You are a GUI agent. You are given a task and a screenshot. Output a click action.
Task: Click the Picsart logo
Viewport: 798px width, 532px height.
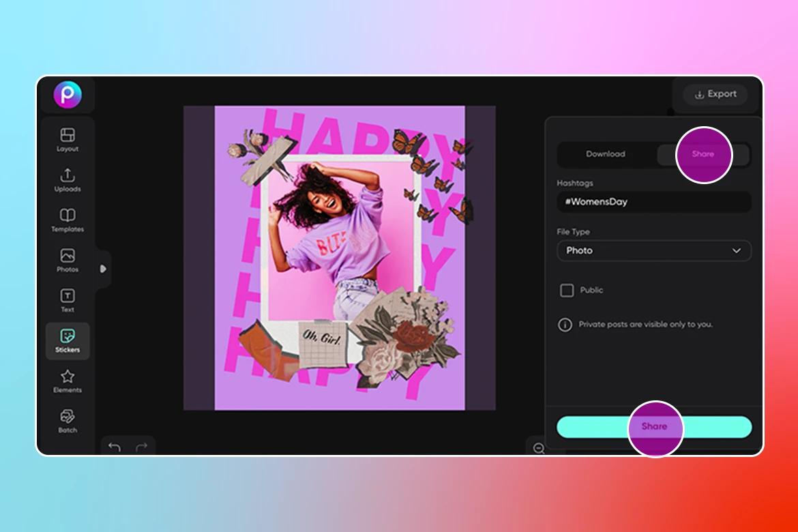tap(68, 95)
